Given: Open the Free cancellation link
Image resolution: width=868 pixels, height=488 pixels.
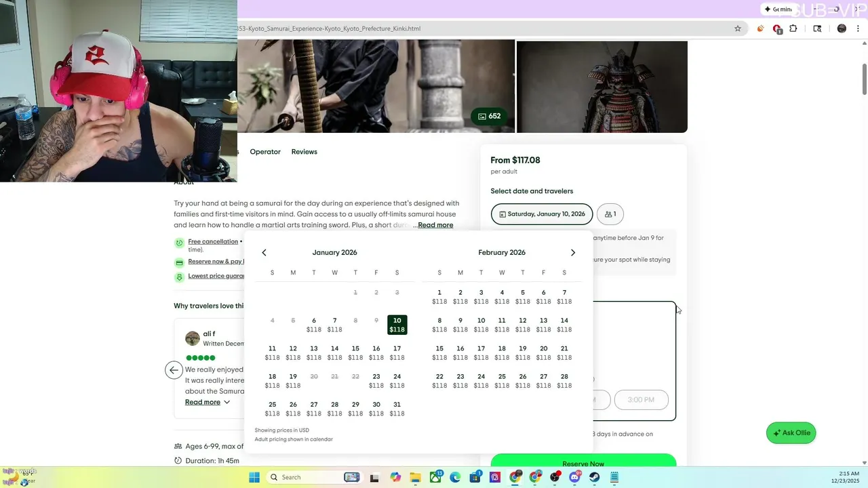Looking at the screenshot, I should coord(213,241).
